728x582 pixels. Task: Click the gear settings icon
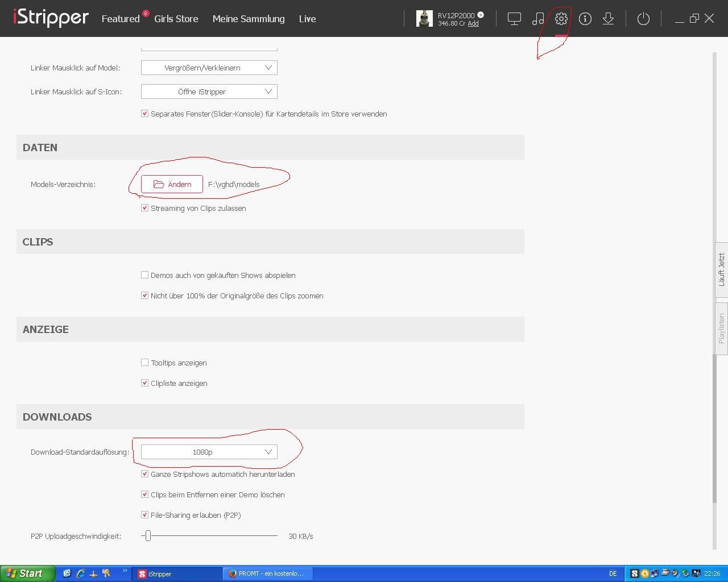[x=561, y=19]
